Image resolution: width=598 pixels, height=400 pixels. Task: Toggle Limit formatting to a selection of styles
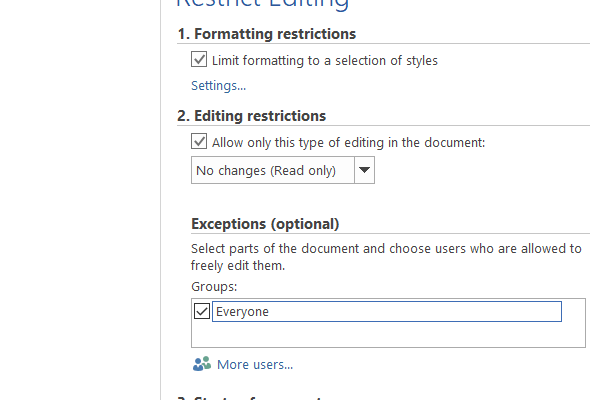pos(199,59)
